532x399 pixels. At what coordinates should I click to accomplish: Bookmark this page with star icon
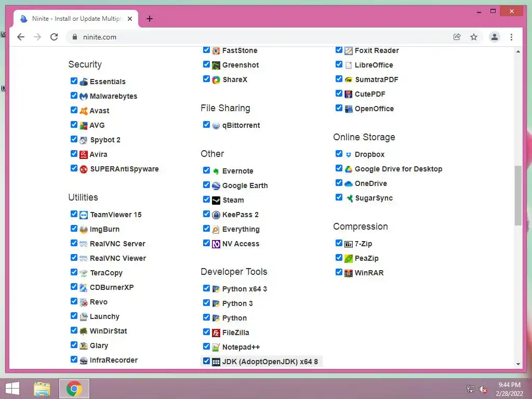pyautogui.click(x=474, y=37)
